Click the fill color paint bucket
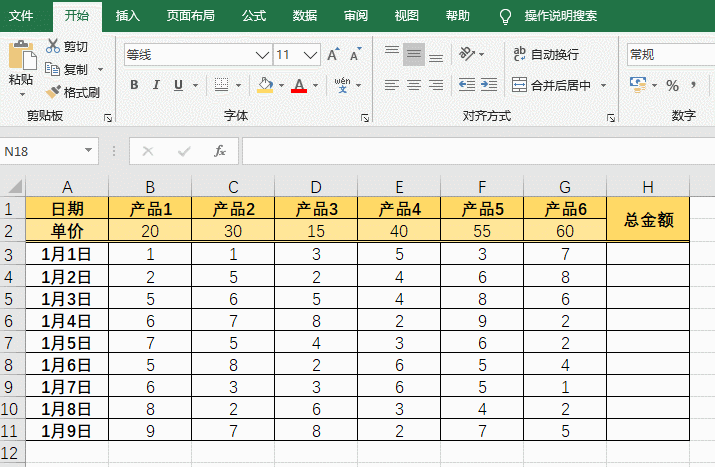The width and height of the screenshot is (715, 467). click(x=264, y=85)
